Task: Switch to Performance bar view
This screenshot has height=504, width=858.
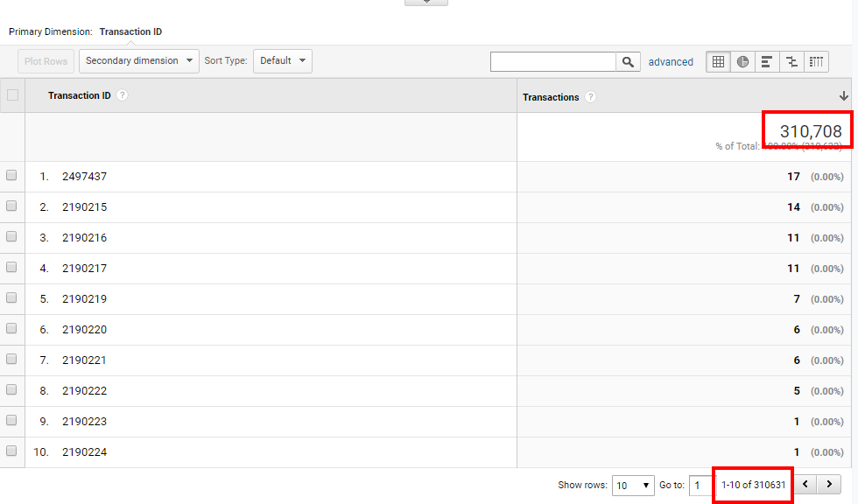Action: point(767,62)
